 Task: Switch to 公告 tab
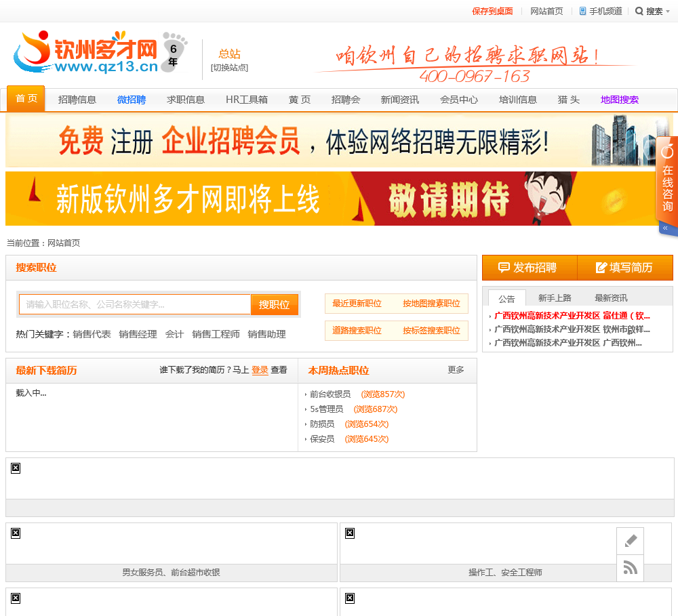tap(506, 299)
